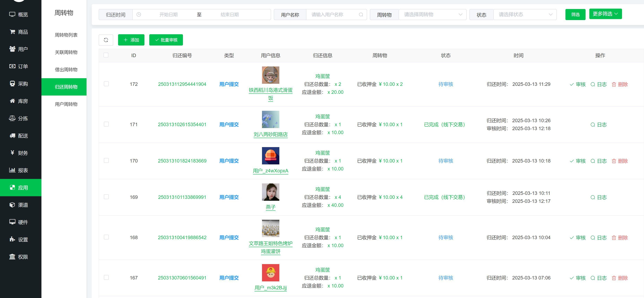Screen dimensions: 644x298
Task: Open return number 250313101133869991 link
Action: [182, 197]
